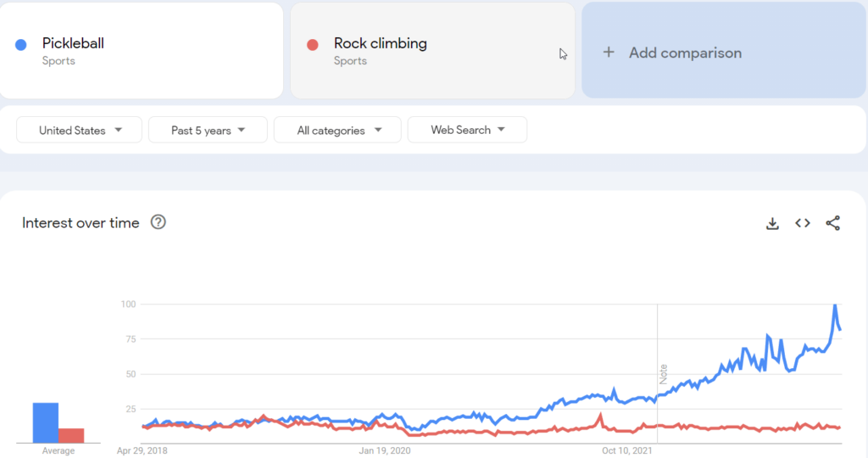Image resolution: width=868 pixels, height=458 pixels.
Task: Open the Interest over time help icon
Action: pyautogui.click(x=159, y=222)
